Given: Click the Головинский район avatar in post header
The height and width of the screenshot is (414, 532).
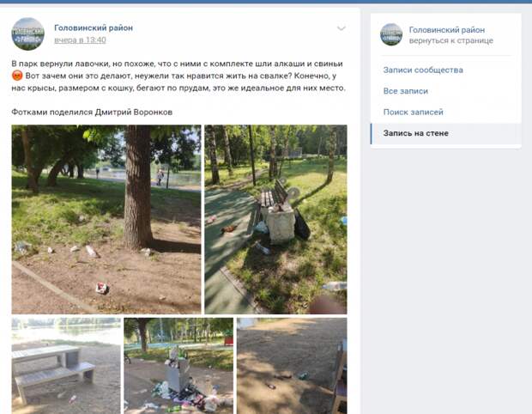Looking at the screenshot, I should tap(27, 34).
